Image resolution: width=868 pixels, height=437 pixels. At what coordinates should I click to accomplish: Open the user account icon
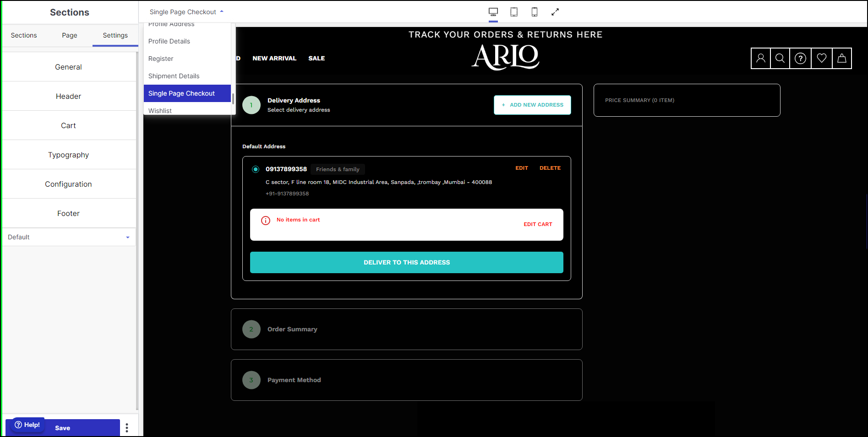(x=761, y=58)
